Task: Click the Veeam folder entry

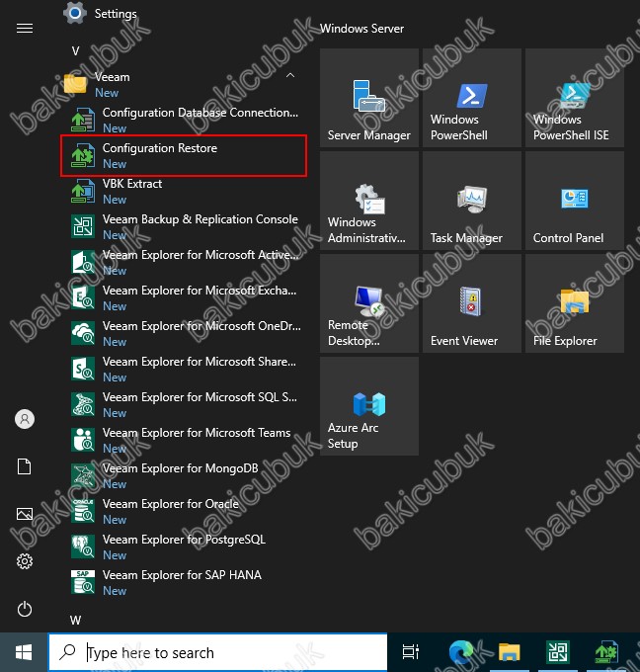Action: [x=184, y=84]
